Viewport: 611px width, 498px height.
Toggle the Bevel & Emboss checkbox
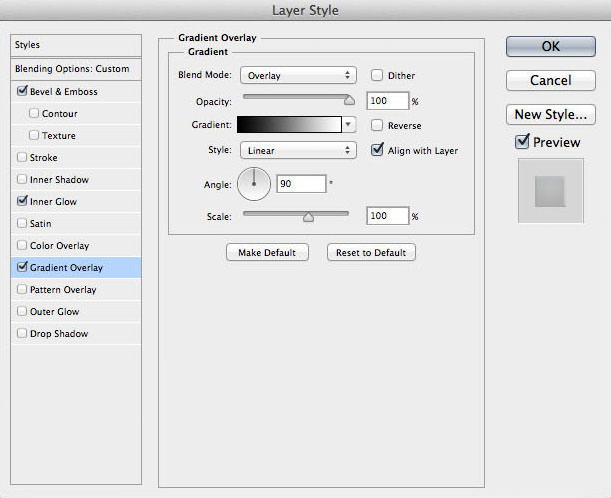pos(22,91)
